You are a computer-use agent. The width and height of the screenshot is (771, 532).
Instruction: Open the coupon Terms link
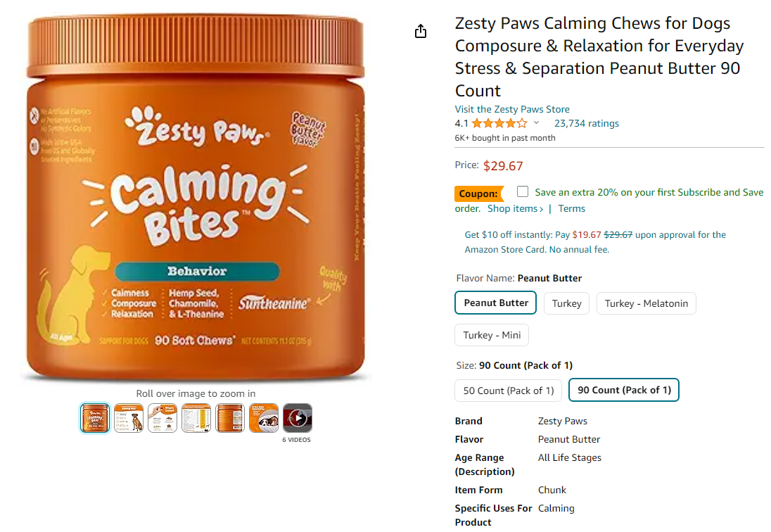coord(571,208)
